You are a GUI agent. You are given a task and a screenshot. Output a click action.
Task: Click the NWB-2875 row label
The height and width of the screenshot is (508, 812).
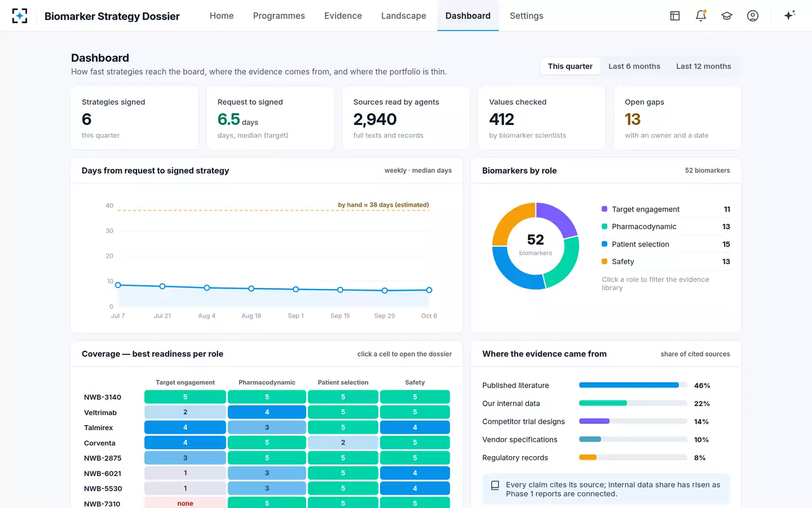click(103, 458)
